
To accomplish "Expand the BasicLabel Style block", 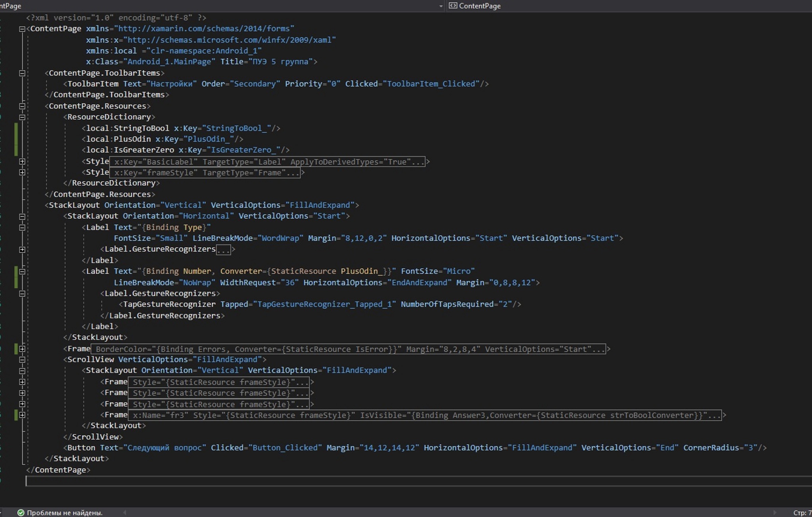I will pyautogui.click(x=22, y=161).
